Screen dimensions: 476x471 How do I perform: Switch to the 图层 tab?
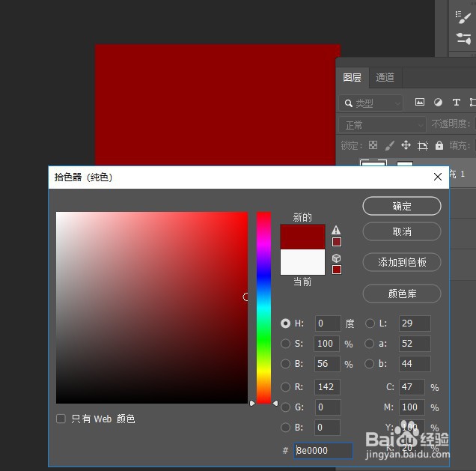click(353, 78)
